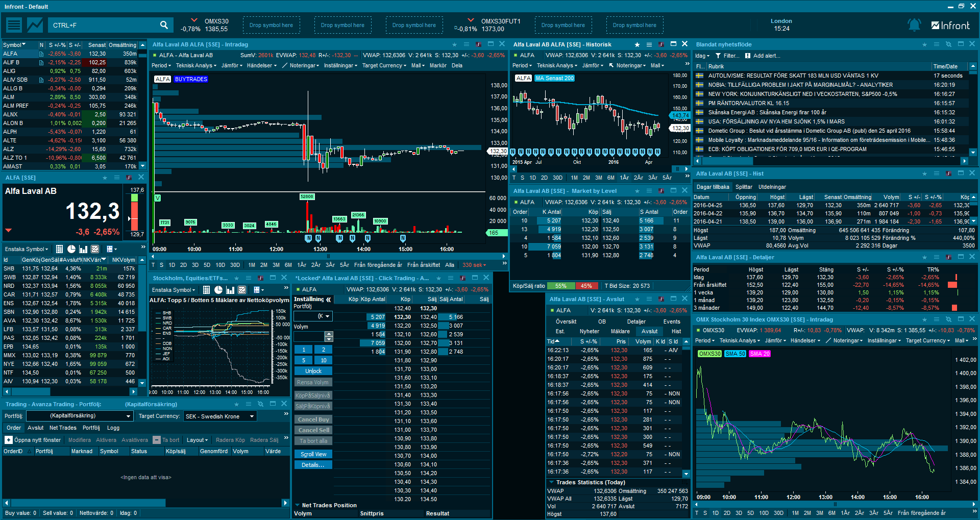Toggle 6M period in Historisk chart
The height and width of the screenshot is (520, 980).
[611, 178]
